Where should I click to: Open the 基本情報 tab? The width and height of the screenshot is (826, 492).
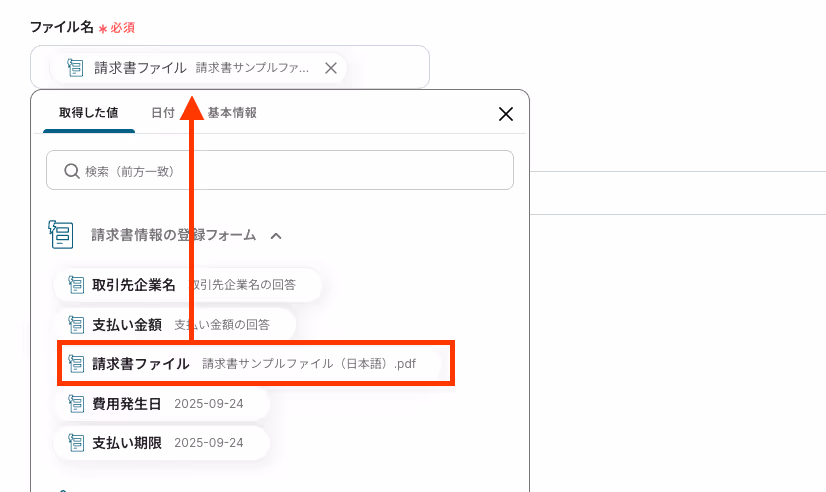click(x=232, y=113)
